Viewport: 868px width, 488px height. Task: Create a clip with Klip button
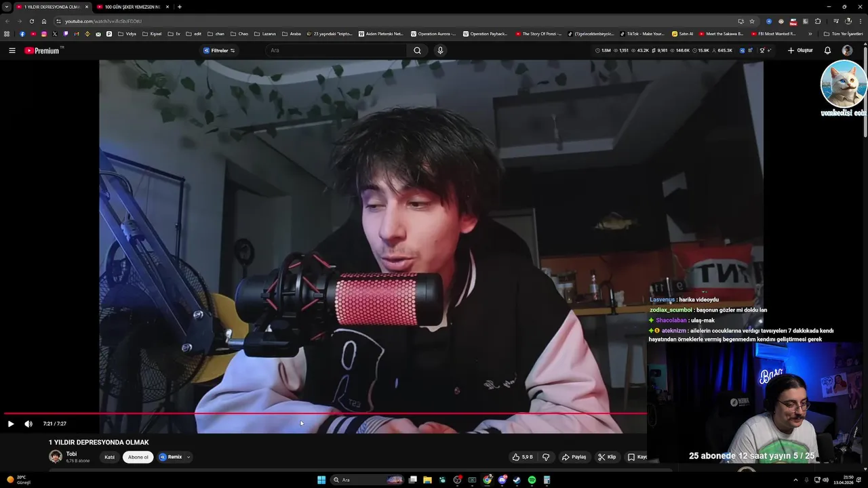tap(607, 457)
